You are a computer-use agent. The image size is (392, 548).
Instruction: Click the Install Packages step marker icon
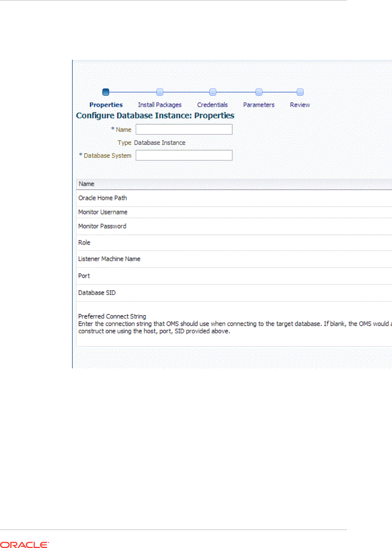click(x=160, y=92)
